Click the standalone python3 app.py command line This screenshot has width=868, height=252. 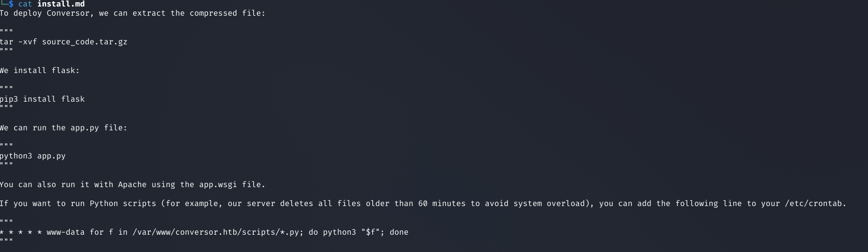click(x=32, y=156)
